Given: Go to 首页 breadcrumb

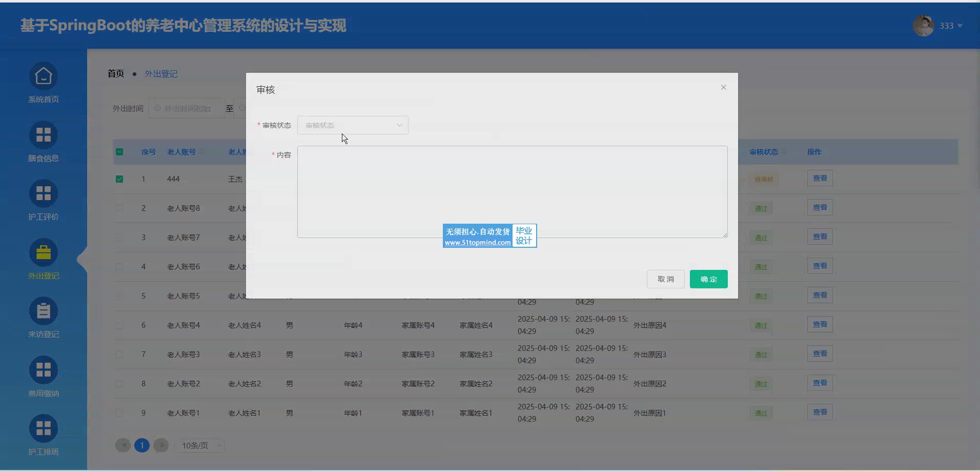Looking at the screenshot, I should pyautogui.click(x=116, y=74).
